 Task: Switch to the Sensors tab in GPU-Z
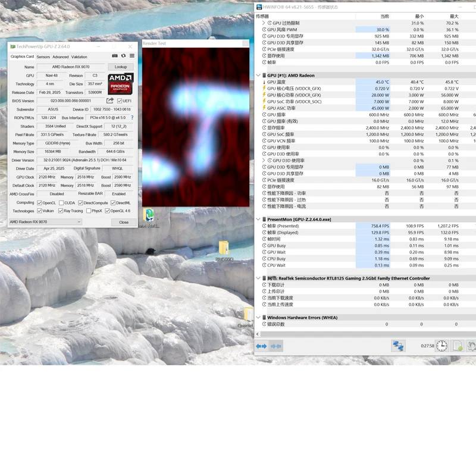point(43,57)
